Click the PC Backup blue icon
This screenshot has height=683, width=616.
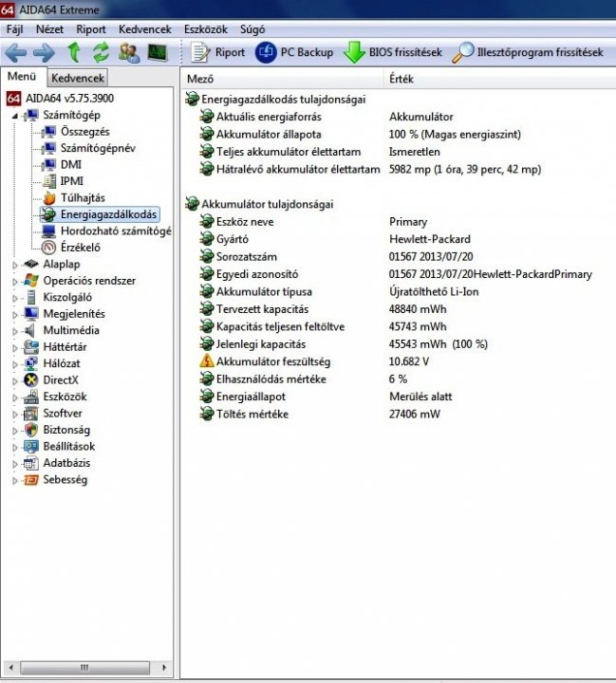click(266, 52)
